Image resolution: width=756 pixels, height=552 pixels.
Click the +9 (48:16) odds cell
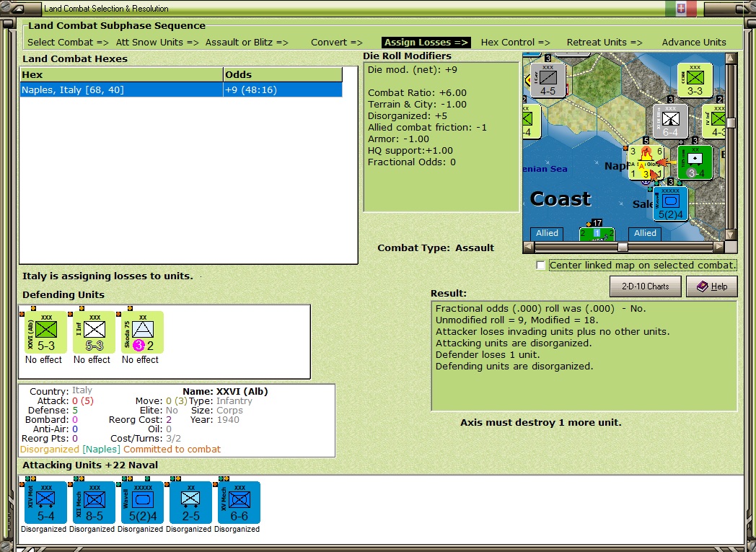point(283,89)
